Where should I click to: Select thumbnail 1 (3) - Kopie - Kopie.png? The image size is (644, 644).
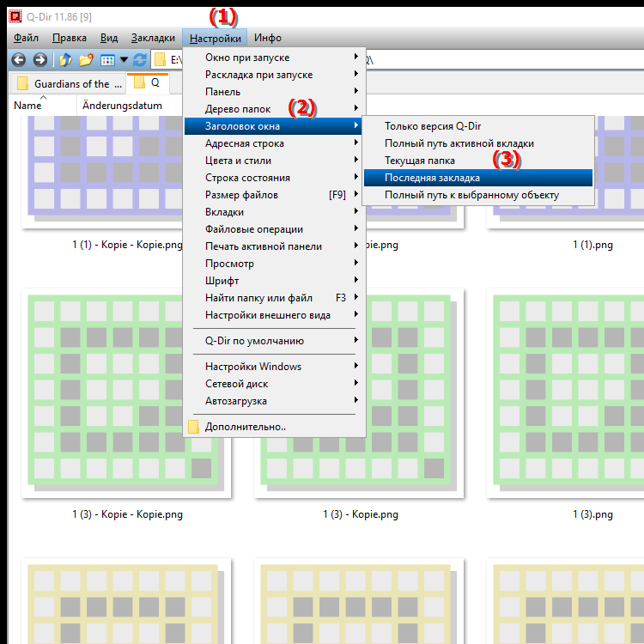pyautogui.click(x=115, y=391)
